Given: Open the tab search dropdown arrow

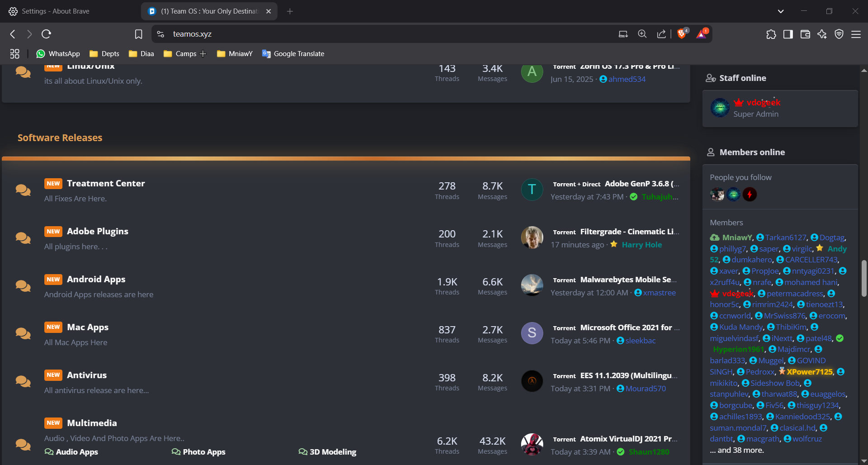Looking at the screenshot, I should [x=781, y=11].
